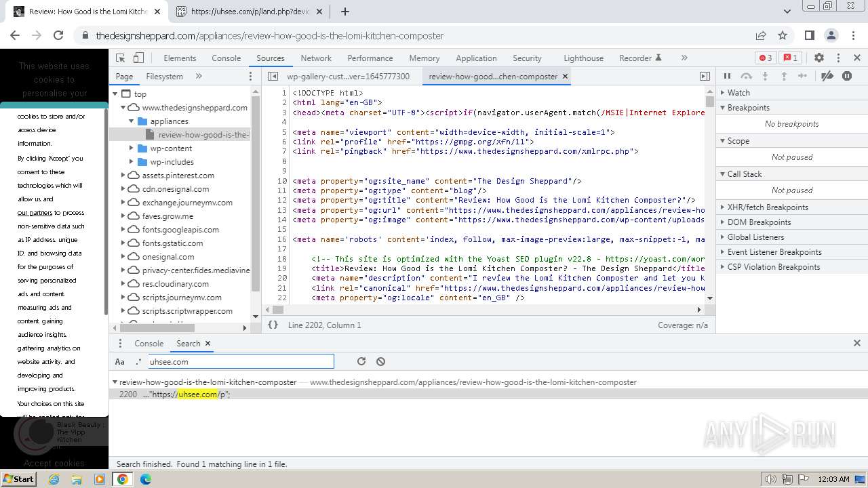Open the Performance tab
Image resolution: width=868 pixels, height=488 pixels.
pos(370,58)
